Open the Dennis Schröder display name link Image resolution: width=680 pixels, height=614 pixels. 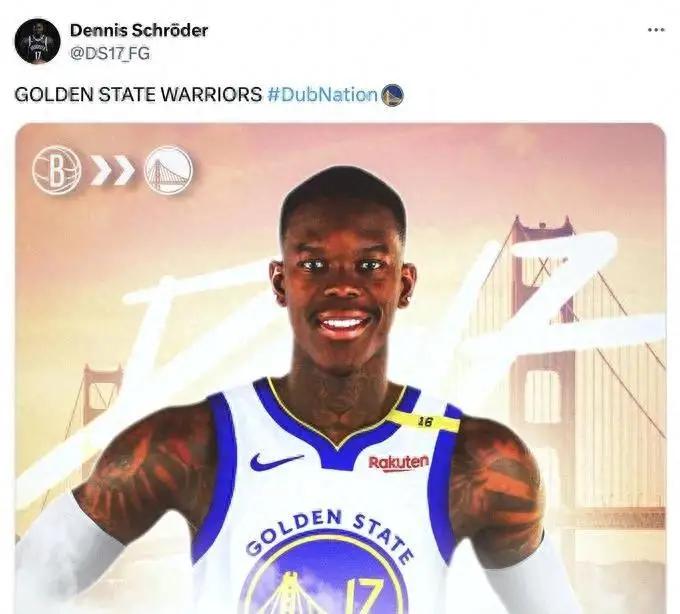(x=139, y=30)
